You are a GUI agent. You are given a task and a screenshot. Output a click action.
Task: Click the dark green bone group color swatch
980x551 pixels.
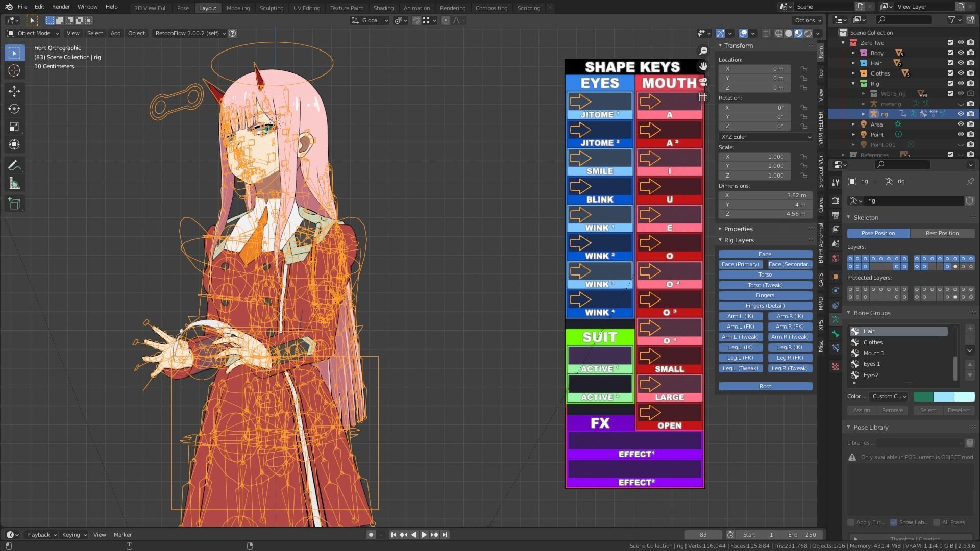923,396
